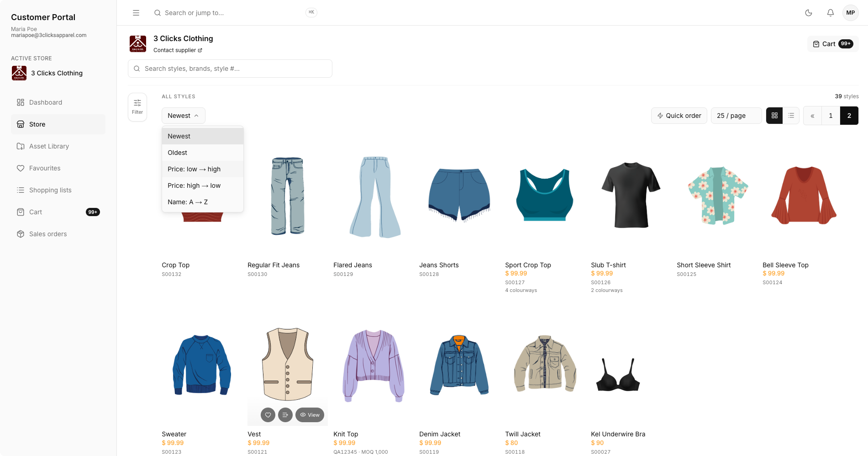The width and height of the screenshot is (868, 456).
Task: Open Jeans Shorts thumbnail
Action: (x=459, y=195)
